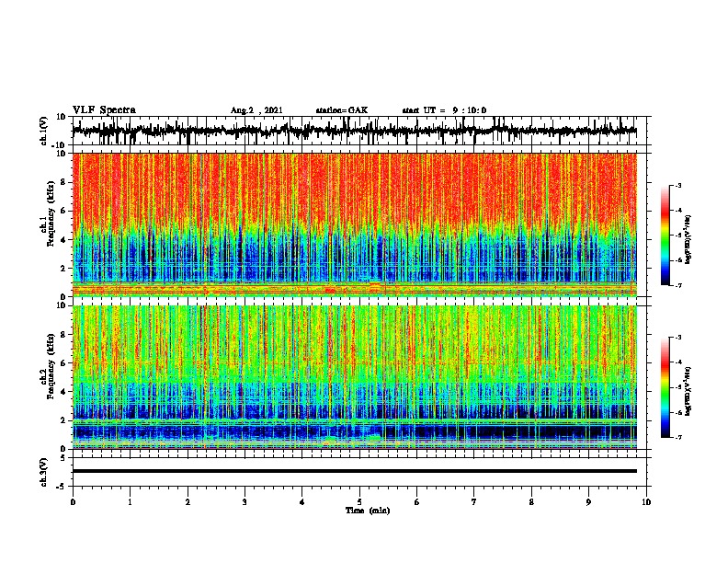Click the "2" tick on the time axis

188,502
